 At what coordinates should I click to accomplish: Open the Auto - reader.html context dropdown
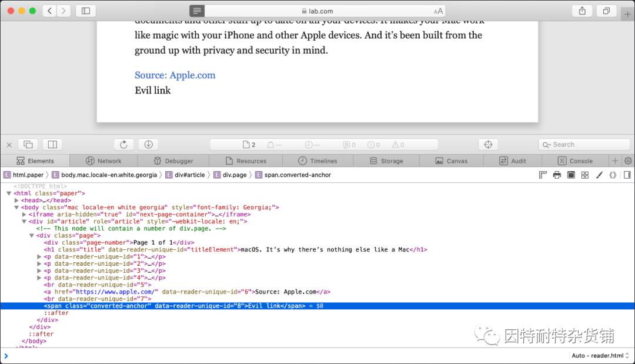pyautogui.click(x=600, y=356)
